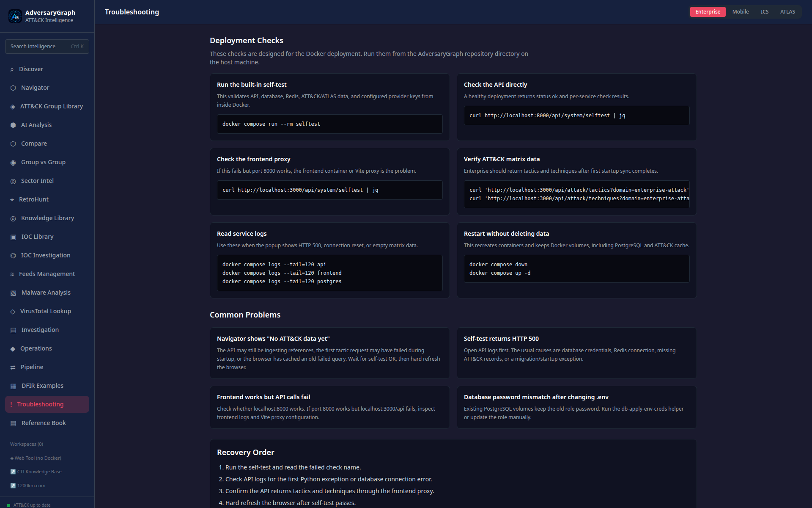This screenshot has width=812, height=508.
Task: Click the Feeds Management icon
Action: coord(12,274)
